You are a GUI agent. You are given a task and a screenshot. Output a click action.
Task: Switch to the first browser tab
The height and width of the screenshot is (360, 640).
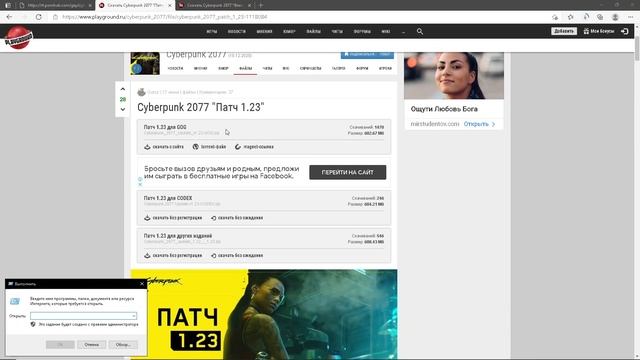pos(56,5)
